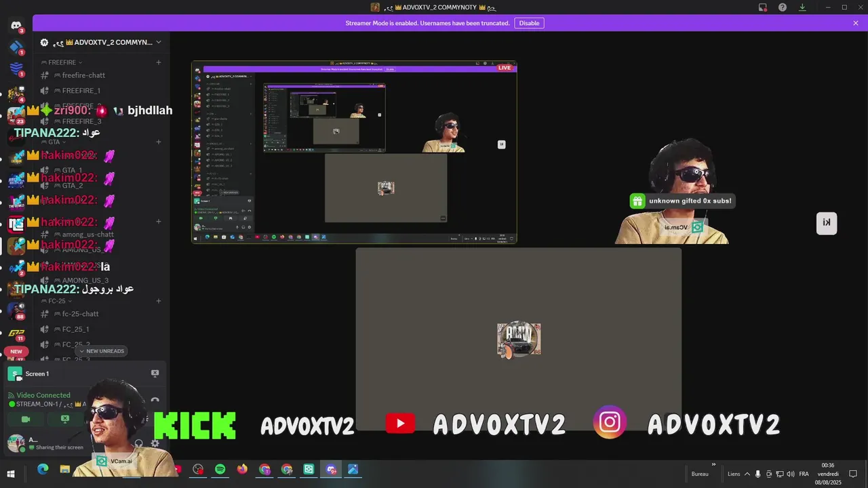Screen dimensions: 868x488
Task: Open the Discord inbox icon in title bar
Action: pyautogui.click(x=762, y=7)
